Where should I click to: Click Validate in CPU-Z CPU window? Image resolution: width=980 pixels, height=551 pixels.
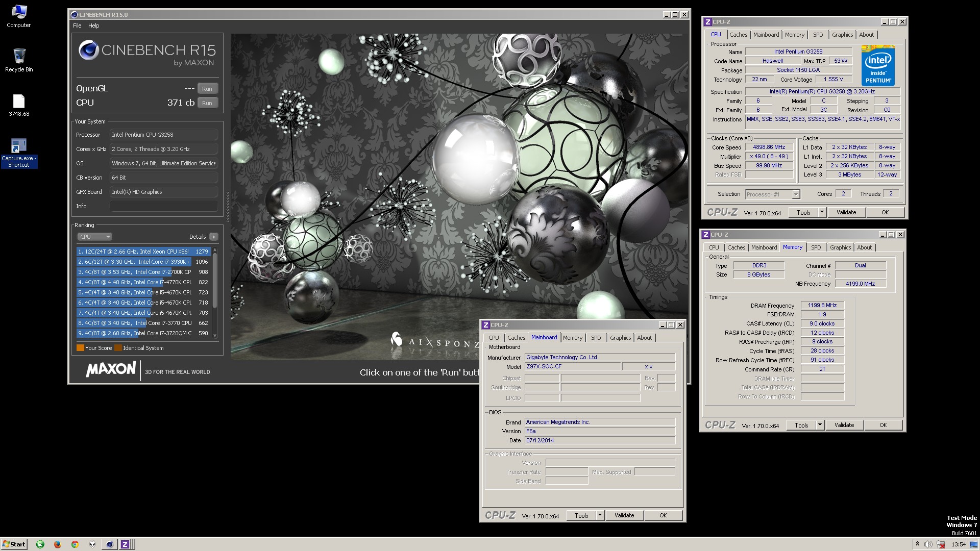click(846, 212)
